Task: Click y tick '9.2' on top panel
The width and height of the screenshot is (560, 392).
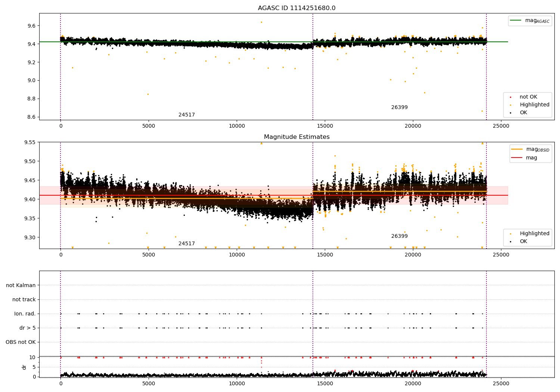Action: (31, 62)
